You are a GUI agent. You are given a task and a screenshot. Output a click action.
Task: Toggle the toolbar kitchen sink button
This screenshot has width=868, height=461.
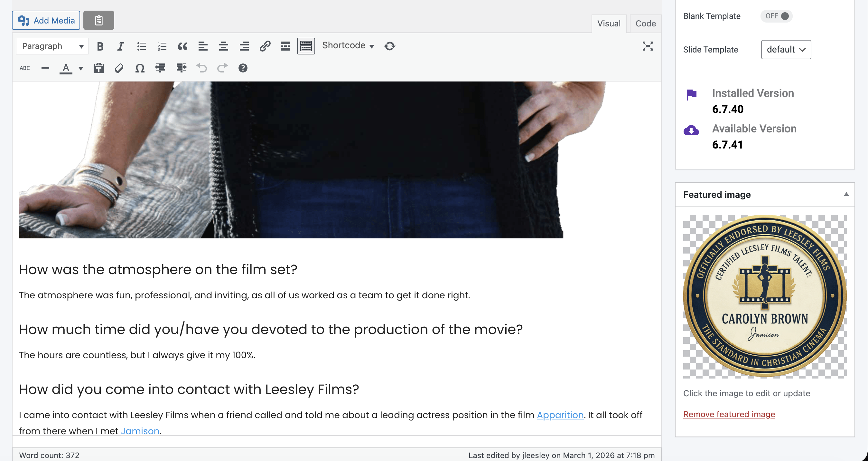(x=306, y=46)
